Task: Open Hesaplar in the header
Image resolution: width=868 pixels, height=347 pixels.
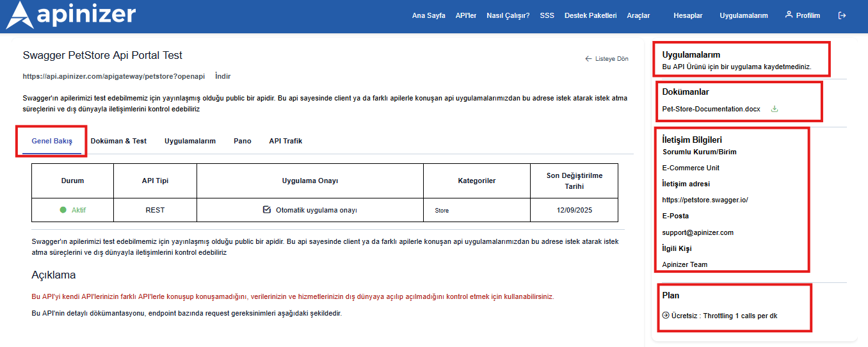Action: [688, 16]
